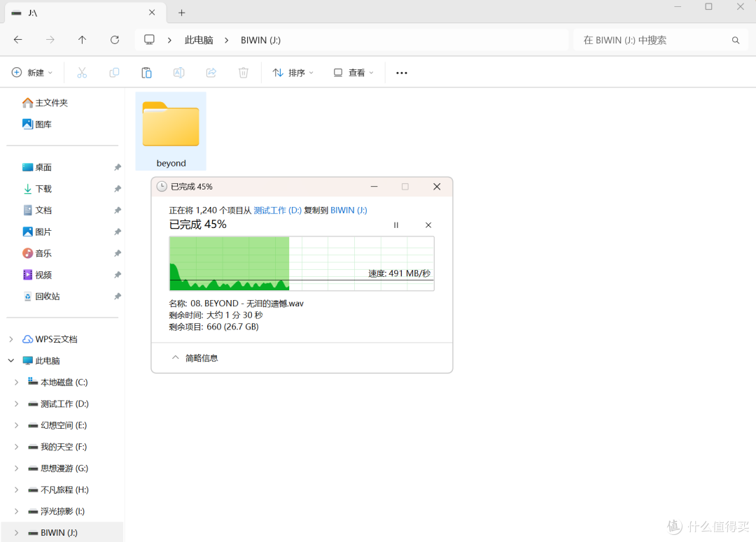
Task: Open 音乐 quick access item
Action: pos(37,253)
